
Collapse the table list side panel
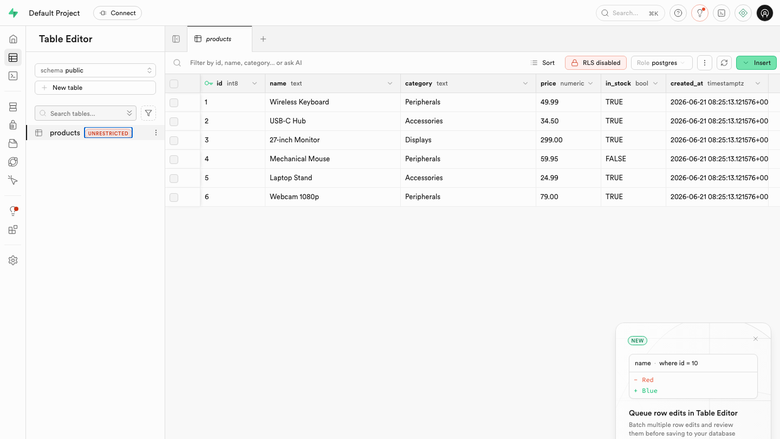tap(176, 39)
